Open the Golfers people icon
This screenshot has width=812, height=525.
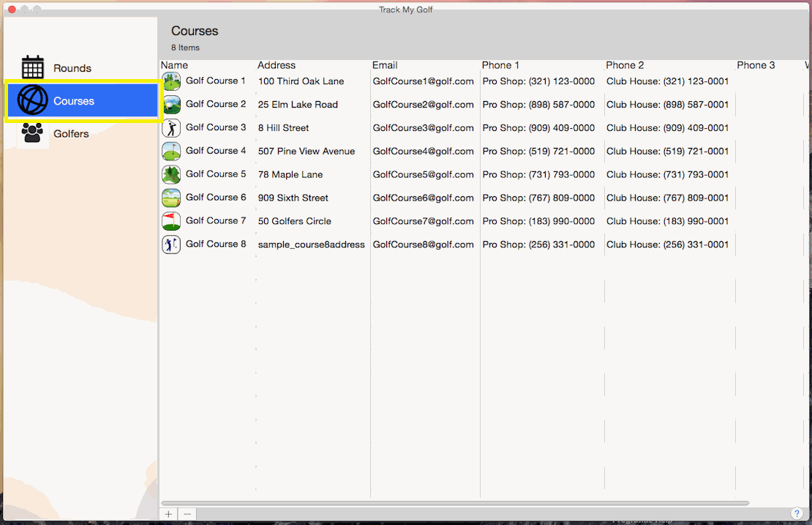(33, 133)
